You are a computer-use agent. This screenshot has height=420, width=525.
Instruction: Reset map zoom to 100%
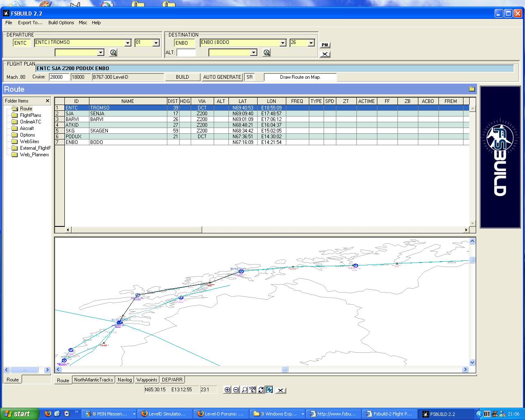[252, 390]
